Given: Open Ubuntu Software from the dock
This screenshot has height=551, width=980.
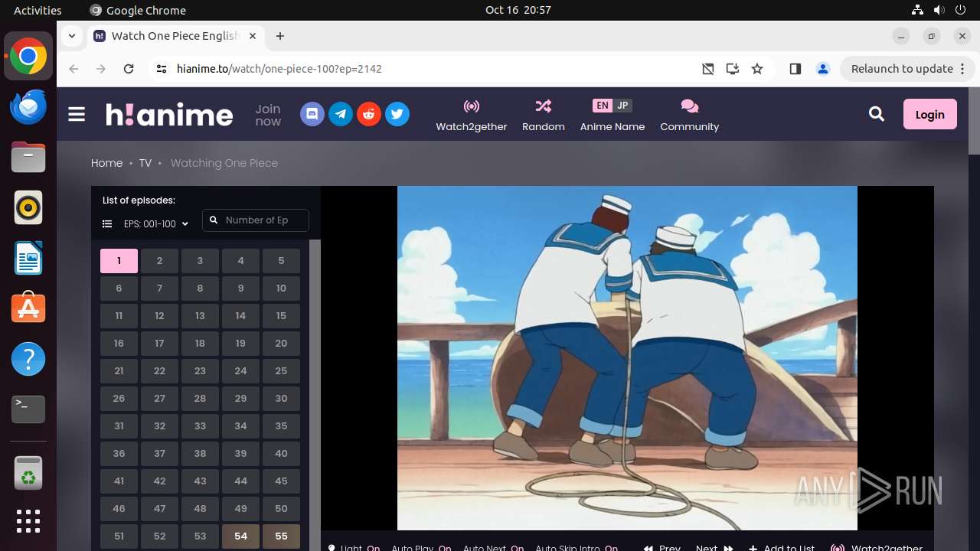Looking at the screenshot, I should point(28,308).
